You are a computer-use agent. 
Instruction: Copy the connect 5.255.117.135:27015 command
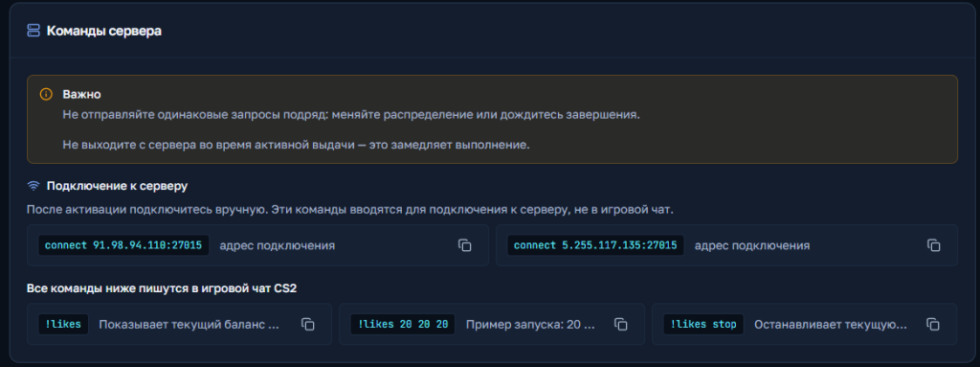934,245
